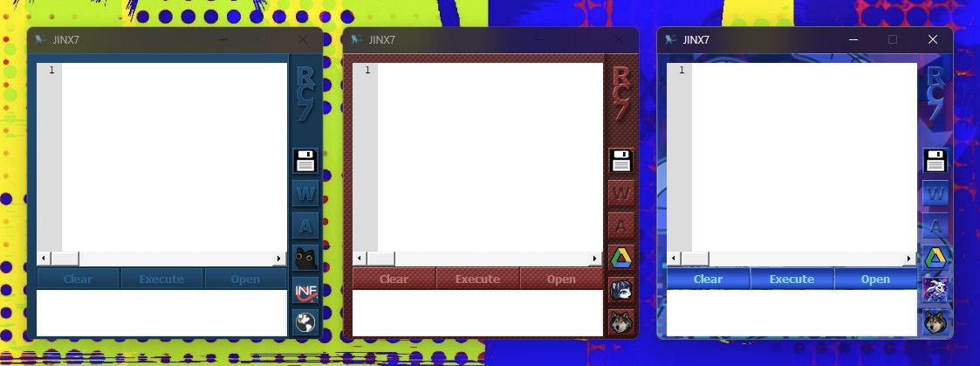Click the purple character icon in bright blue window
The height and width of the screenshot is (366, 980).
(935, 290)
